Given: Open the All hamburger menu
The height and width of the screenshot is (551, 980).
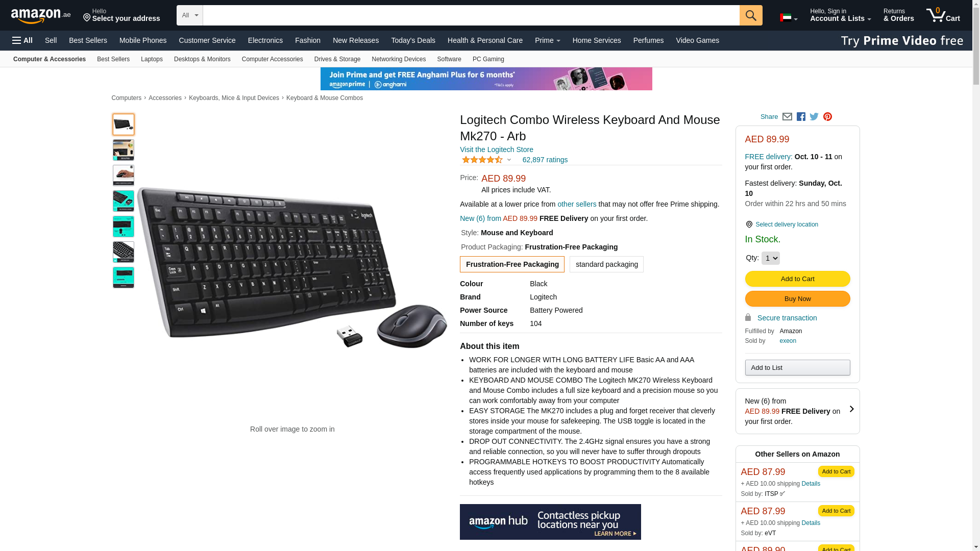Looking at the screenshot, I should pos(22,40).
